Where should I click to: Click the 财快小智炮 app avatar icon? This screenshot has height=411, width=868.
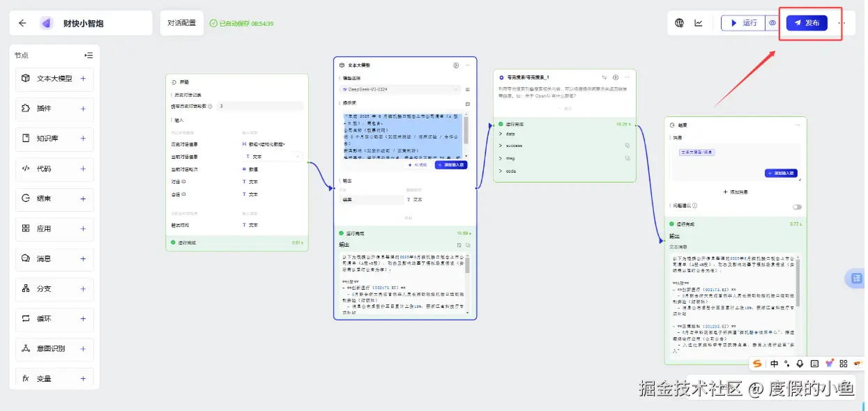tap(47, 23)
